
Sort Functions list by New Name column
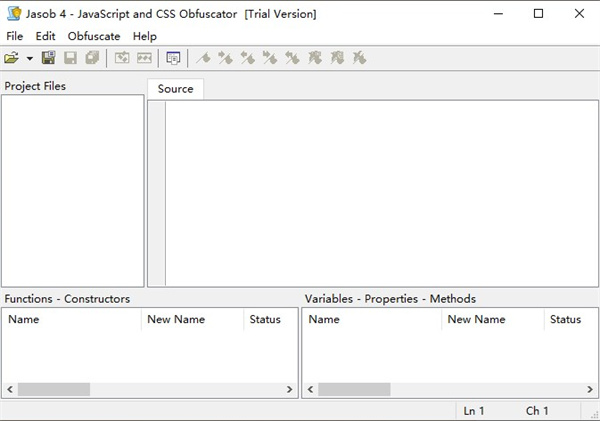192,319
